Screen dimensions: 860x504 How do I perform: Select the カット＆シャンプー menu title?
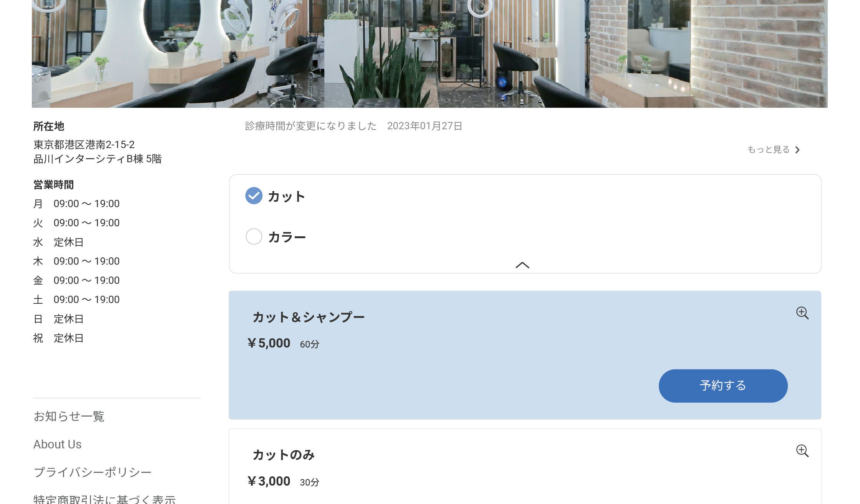[x=308, y=317]
